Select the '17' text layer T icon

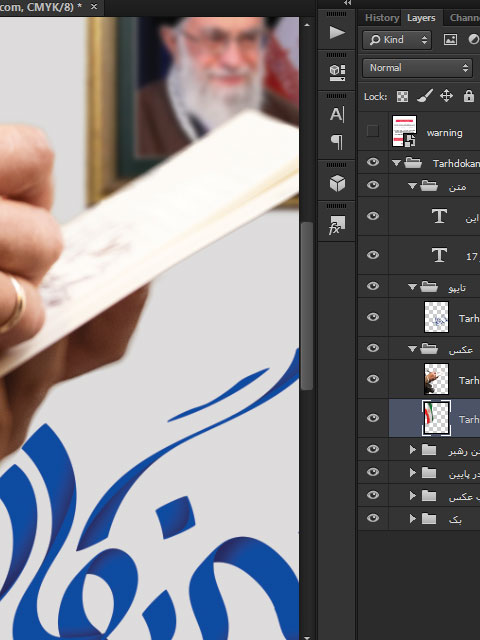click(439, 255)
